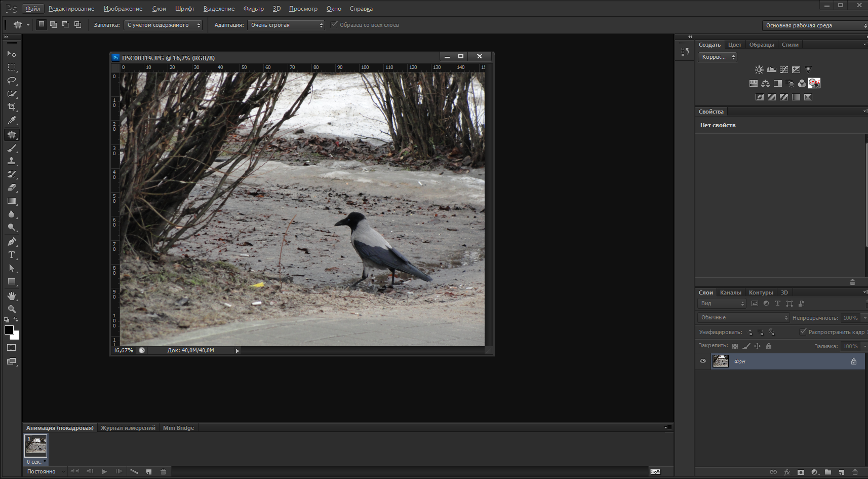Select the Crop tool in toolbar
Image resolution: width=868 pixels, height=479 pixels.
point(12,107)
